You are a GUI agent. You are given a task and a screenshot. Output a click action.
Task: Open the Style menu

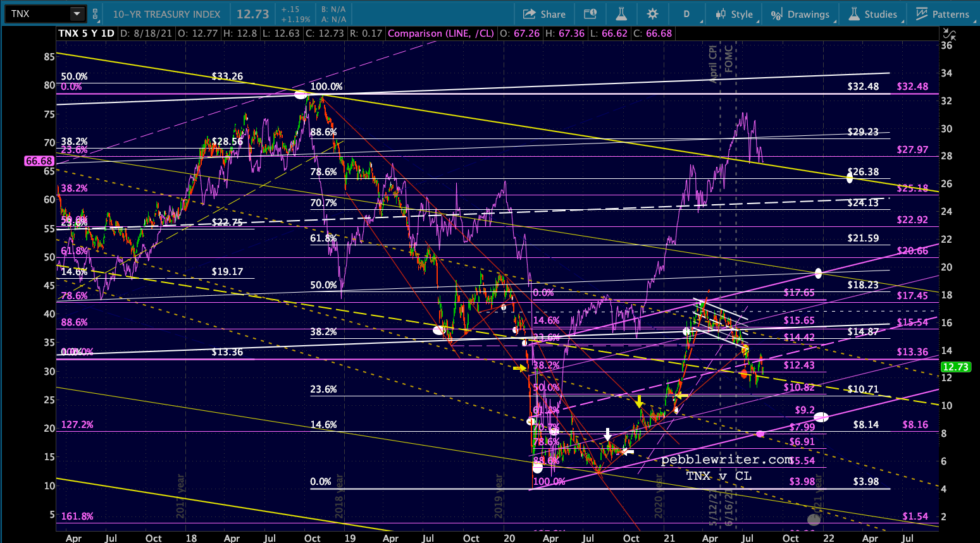(x=735, y=14)
